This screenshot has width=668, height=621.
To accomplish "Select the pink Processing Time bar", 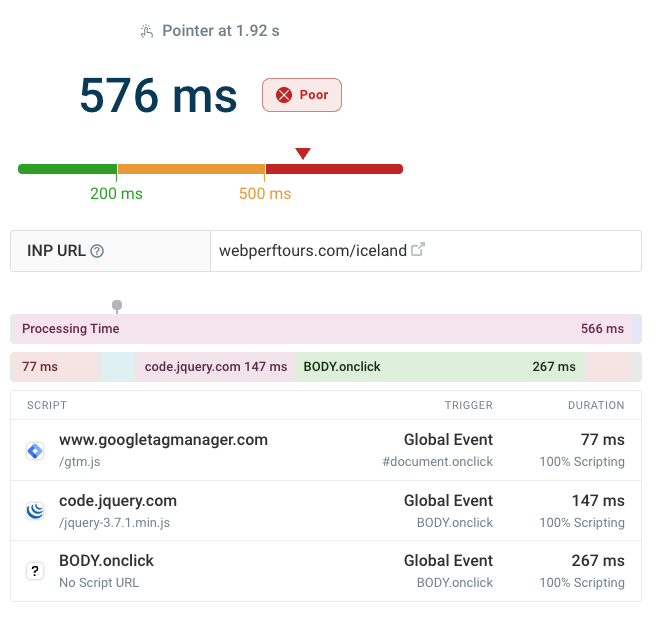I will 320,329.
